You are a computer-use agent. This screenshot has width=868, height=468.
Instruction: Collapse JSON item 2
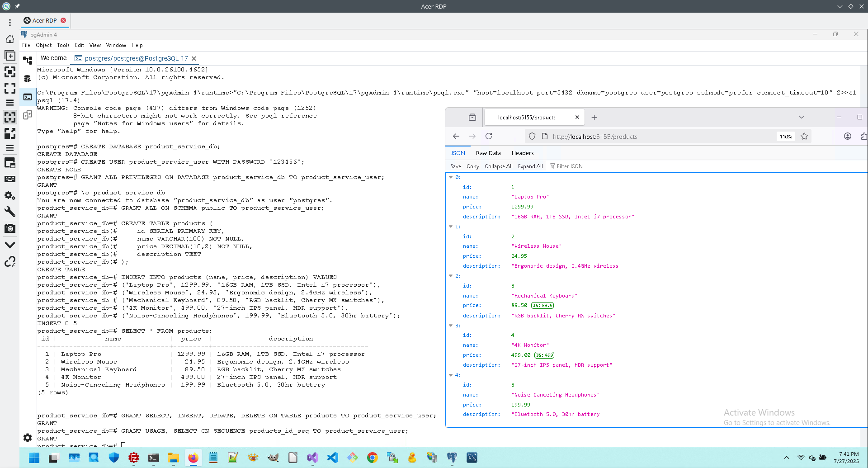coord(451,276)
